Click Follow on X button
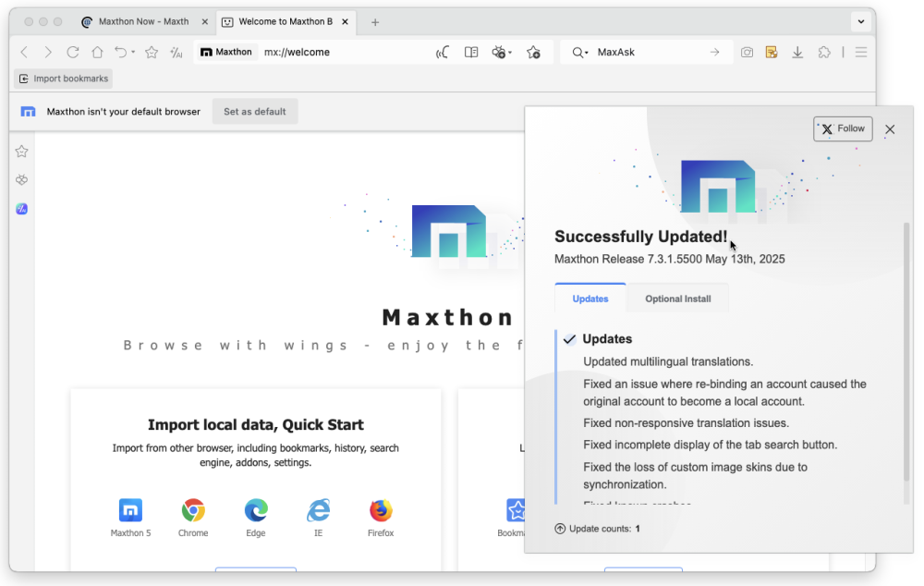The width and height of the screenshot is (924, 586). pos(843,129)
